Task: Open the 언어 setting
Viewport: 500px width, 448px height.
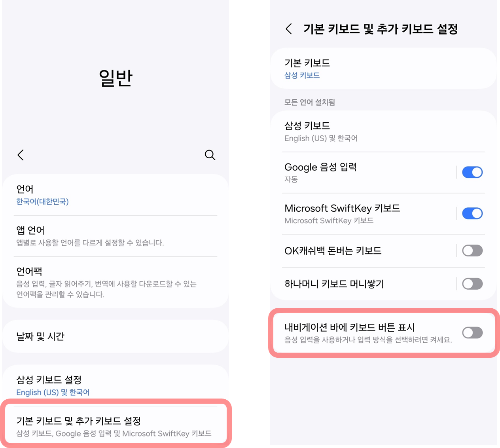Action: click(116, 195)
